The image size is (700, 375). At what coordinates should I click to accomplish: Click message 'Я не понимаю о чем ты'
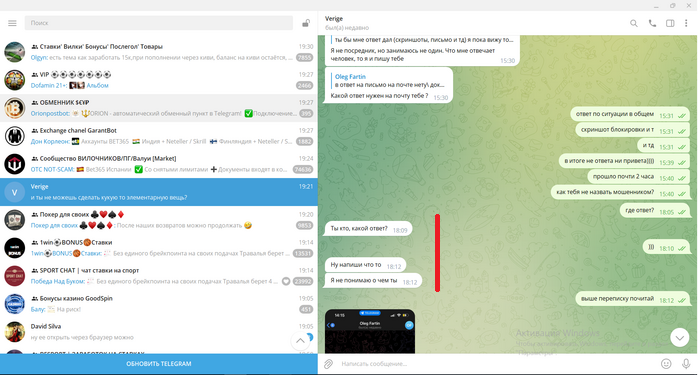[373, 281]
